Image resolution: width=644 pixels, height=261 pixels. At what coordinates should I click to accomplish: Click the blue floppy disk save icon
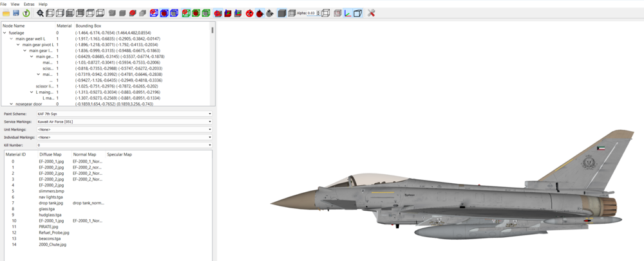(16, 13)
